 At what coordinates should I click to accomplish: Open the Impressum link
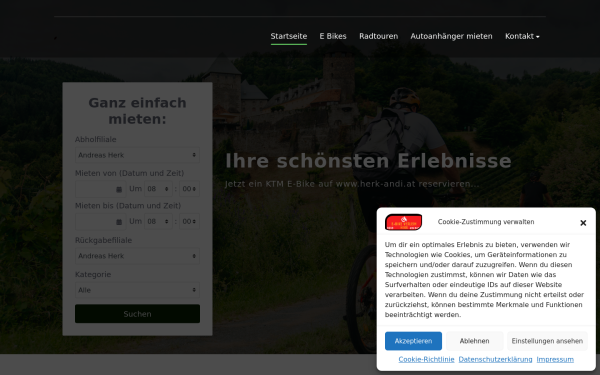coord(555,359)
